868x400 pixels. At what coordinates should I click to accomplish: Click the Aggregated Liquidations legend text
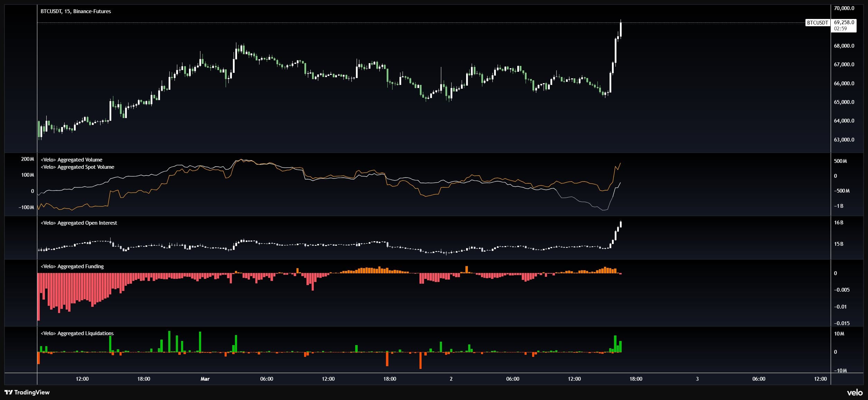point(77,333)
